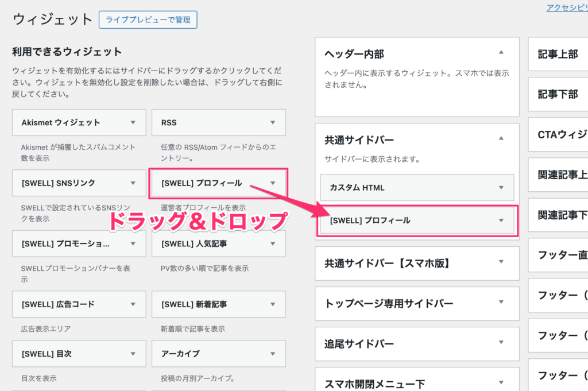The image size is (588, 391).
Task: Expand [SWELL] プロフィール in available widgets list
Action: point(273,183)
